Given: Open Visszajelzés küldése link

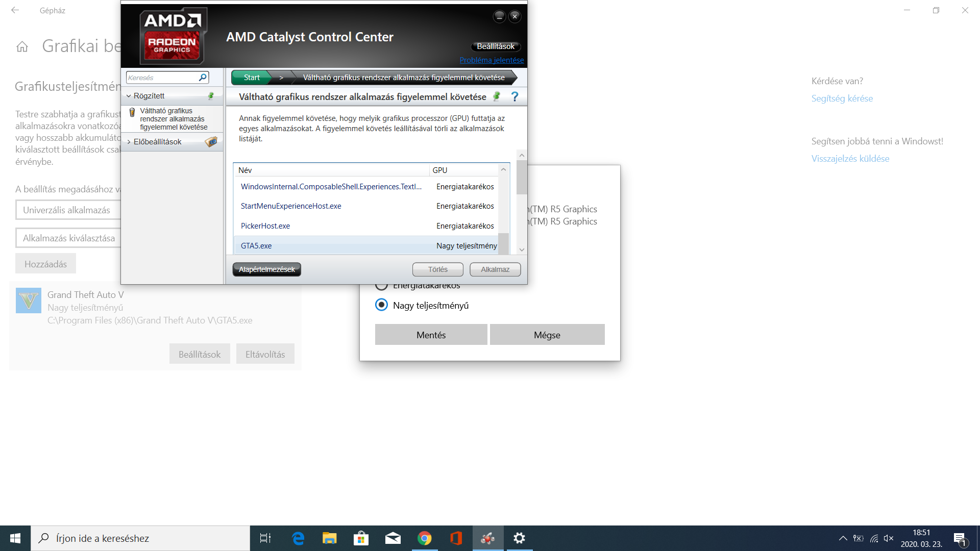Looking at the screenshot, I should click(850, 159).
